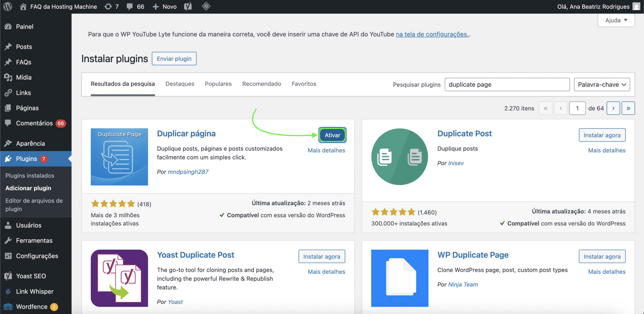Image resolution: width=644 pixels, height=314 pixels.
Task: Install the Duplicate Post plugin now
Action: (x=602, y=135)
